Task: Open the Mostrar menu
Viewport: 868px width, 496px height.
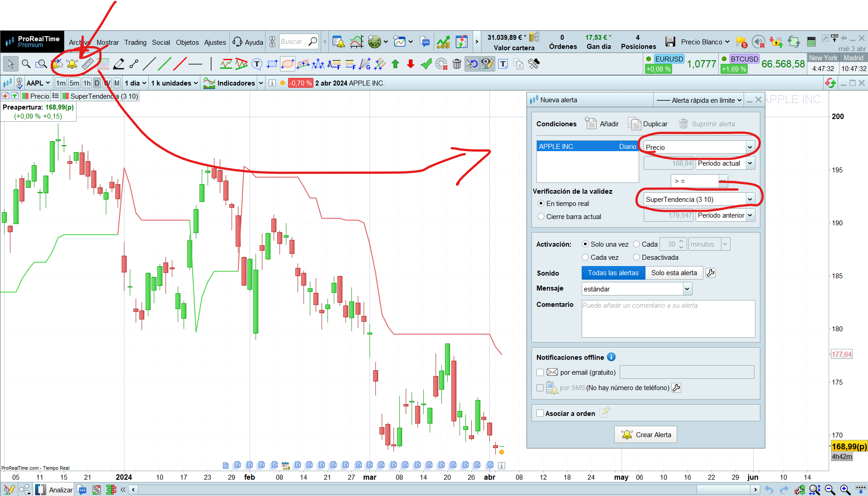Action: 108,42
